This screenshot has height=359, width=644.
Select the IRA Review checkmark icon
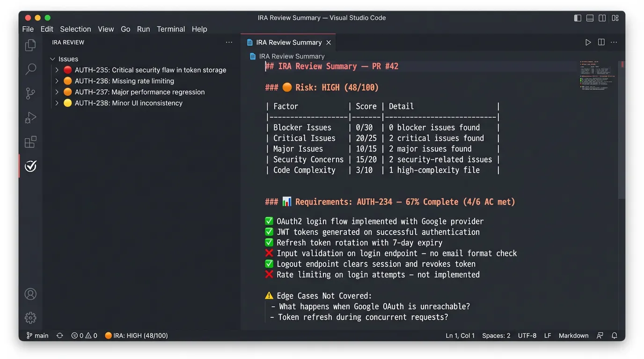[30, 166]
